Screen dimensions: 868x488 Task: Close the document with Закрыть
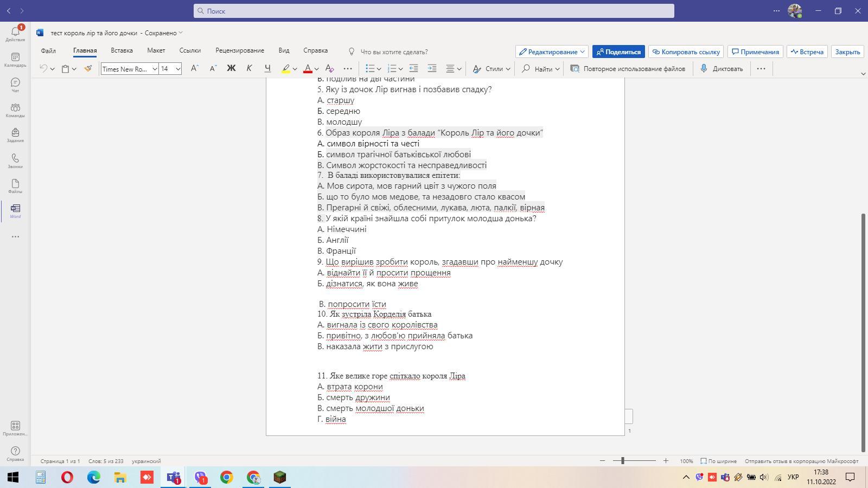(847, 52)
